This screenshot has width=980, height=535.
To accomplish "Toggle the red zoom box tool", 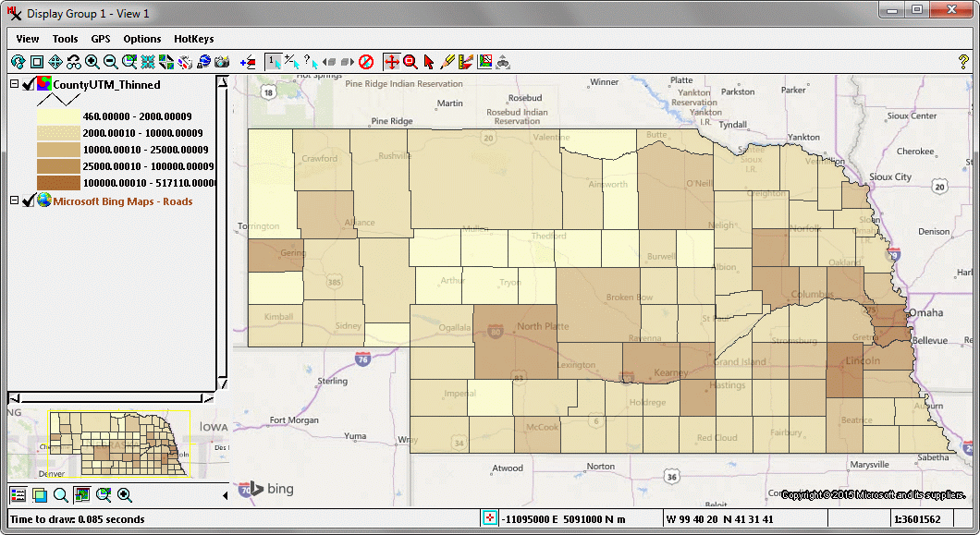I will [410, 62].
